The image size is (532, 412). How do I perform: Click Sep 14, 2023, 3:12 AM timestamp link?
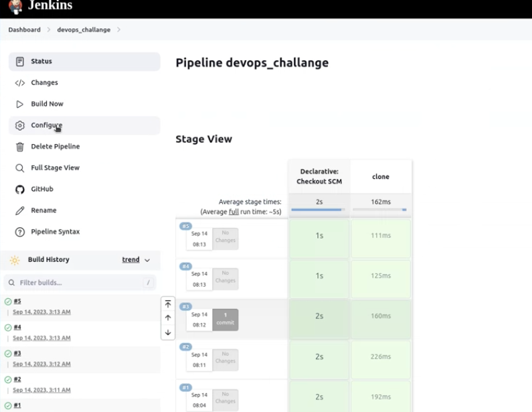coord(41,364)
